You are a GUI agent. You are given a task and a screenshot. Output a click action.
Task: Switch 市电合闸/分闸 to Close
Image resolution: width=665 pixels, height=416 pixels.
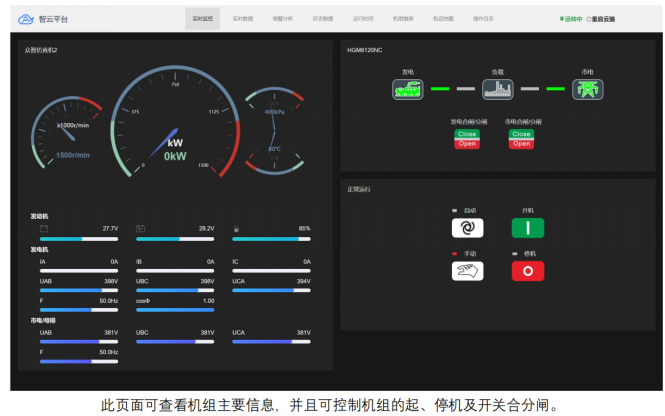pyautogui.click(x=520, y=133)
